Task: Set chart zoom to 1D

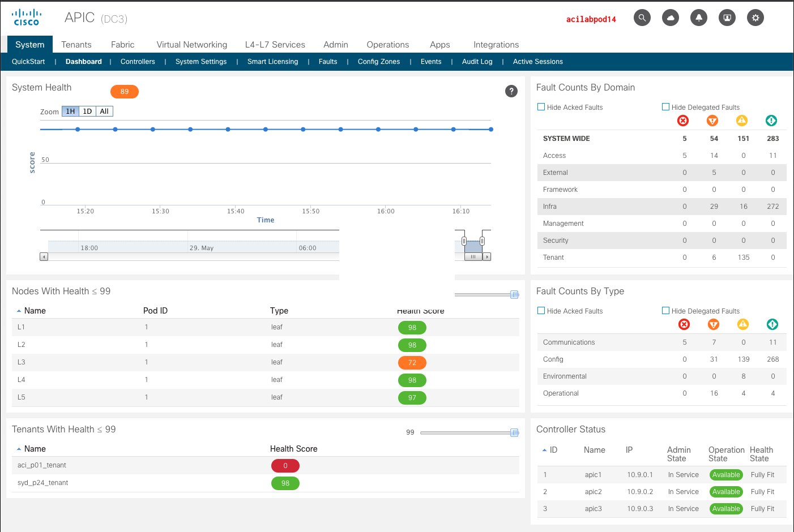Action: click(x=87, y=111)
